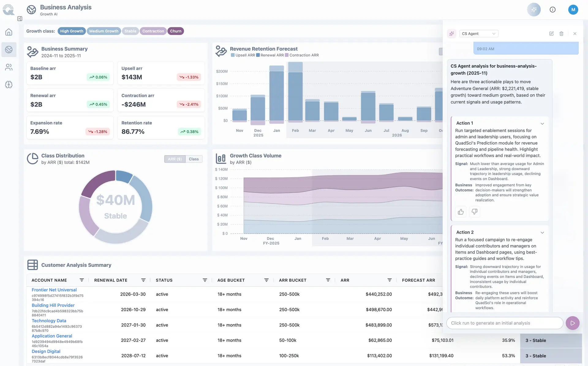Give thumbs down on Action 1
Viewport: 588px width, 366px height.
[x=474, y=212]
